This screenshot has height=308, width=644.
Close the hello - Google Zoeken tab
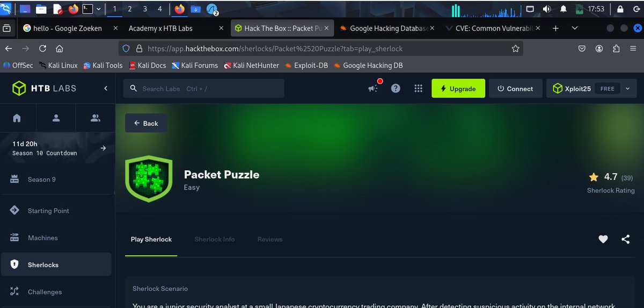[115, 28]
